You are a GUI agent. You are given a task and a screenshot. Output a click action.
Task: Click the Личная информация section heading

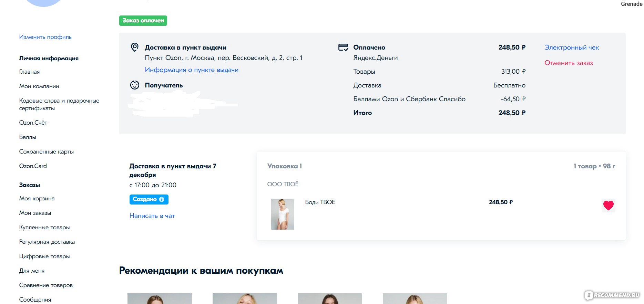[49, 59]
